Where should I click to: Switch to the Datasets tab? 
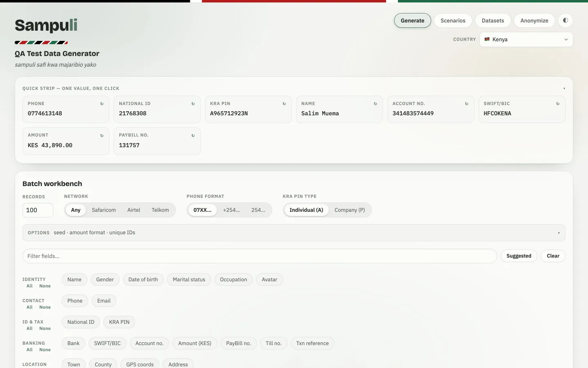(493, 20)
